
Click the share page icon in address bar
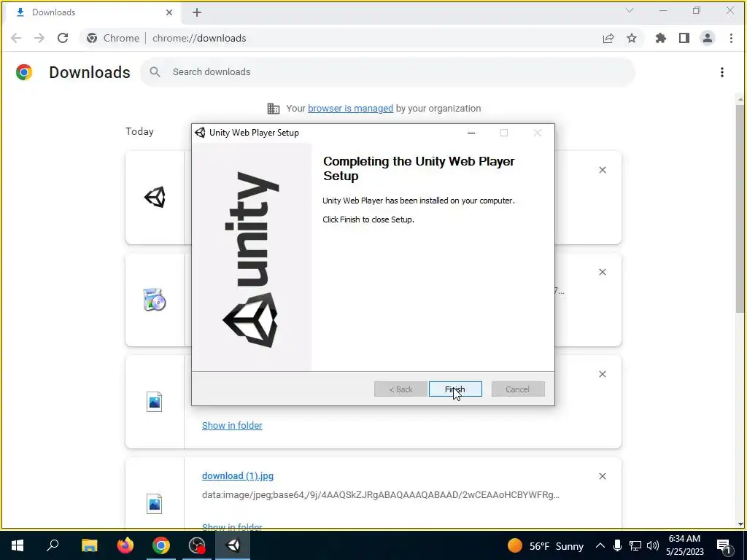point(608,38)
